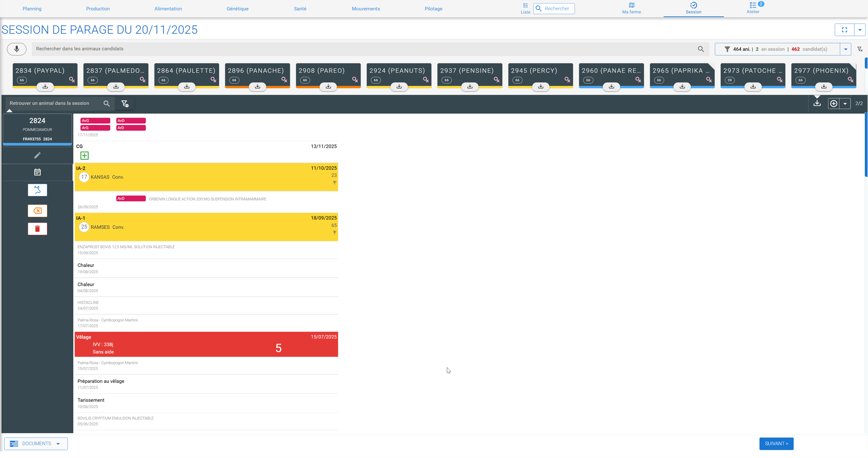Screen dimensions: 868x458
Task: Click the orange remove-from-session icon
Action: point(37,211)
